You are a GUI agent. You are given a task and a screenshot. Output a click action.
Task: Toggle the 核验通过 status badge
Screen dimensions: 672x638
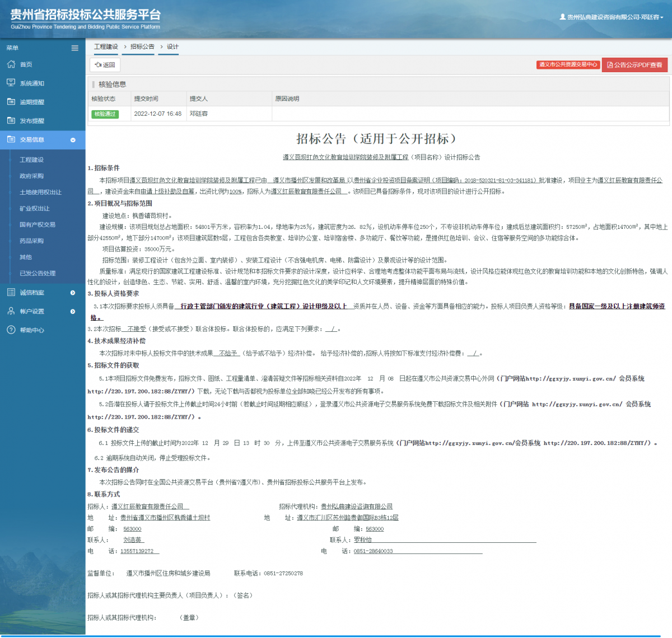[105, 114]
